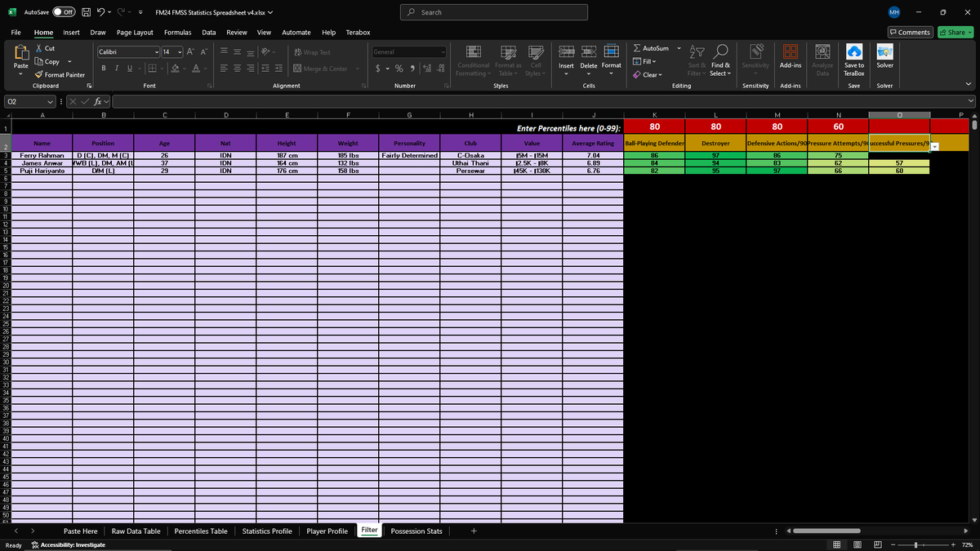Bottom align the cell contents
The height and width of the screenshot is (551, 980).
point(252,52)
